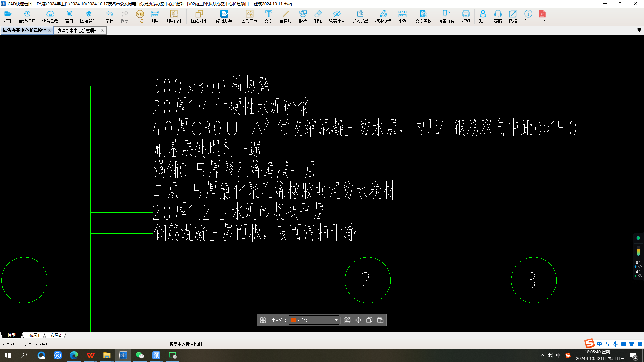Viewport: 644px width, 362px height.
Task: Click the PDF export icon
Action: [542, 16]
